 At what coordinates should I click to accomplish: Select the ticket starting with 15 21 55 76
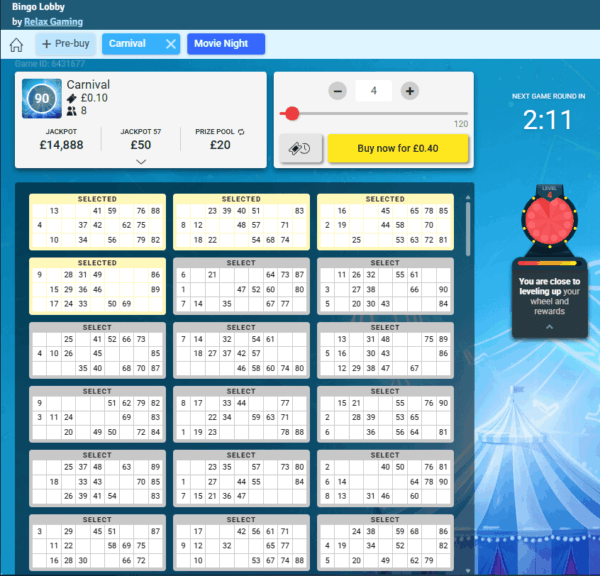[x=385, y=414]
